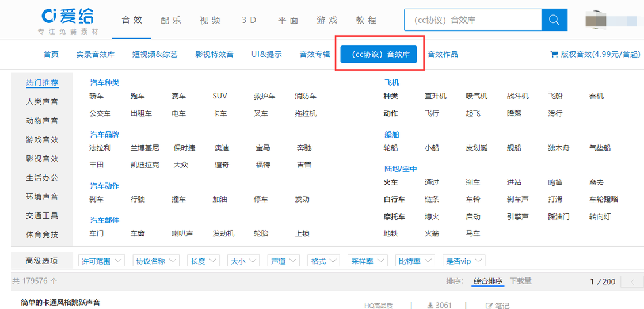Open the 视频 top menu
644x309 pixels.
point(210,20)
